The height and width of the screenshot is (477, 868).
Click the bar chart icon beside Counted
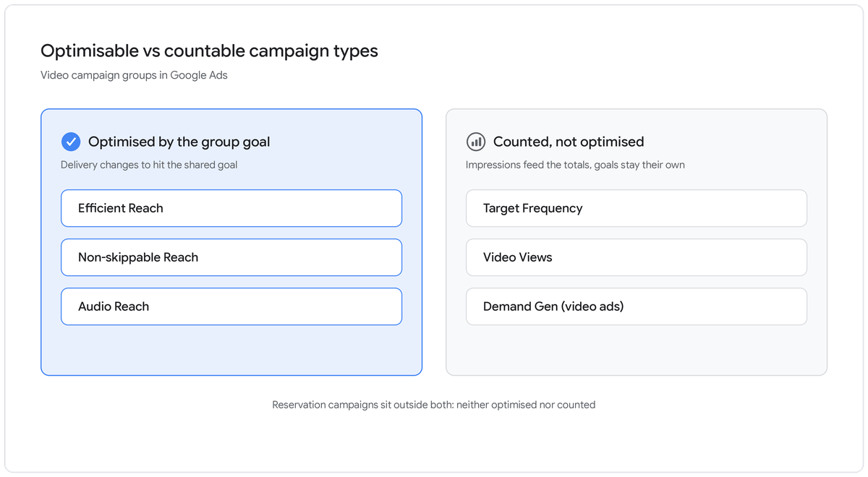coord(476,142)
